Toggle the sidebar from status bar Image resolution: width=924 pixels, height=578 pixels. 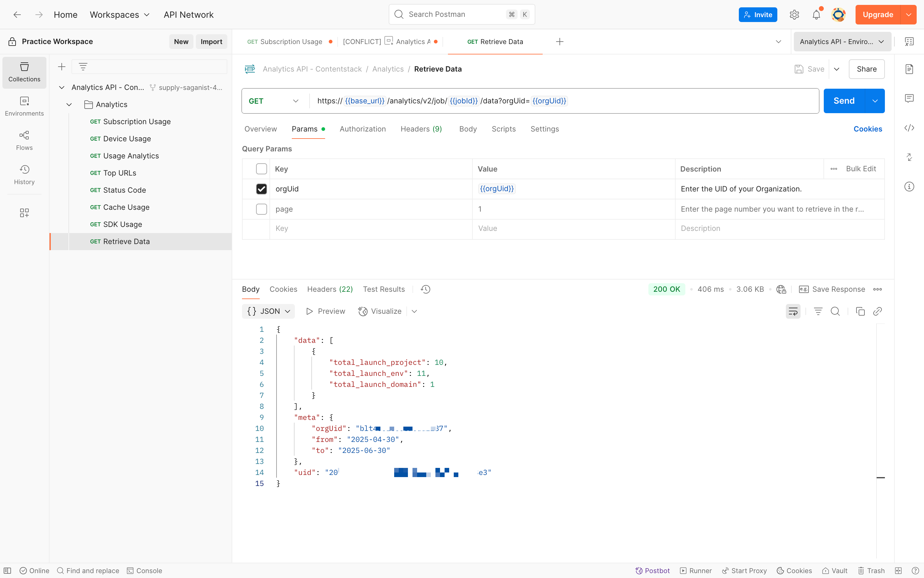pos(7,571)
